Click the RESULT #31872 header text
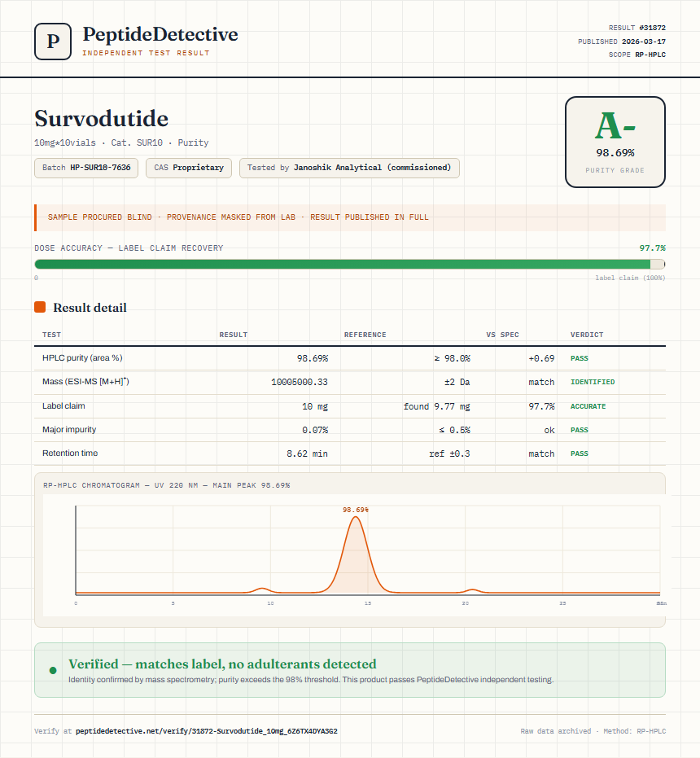Viewport: 700px width, 758px height. click(x=637, y=28)
